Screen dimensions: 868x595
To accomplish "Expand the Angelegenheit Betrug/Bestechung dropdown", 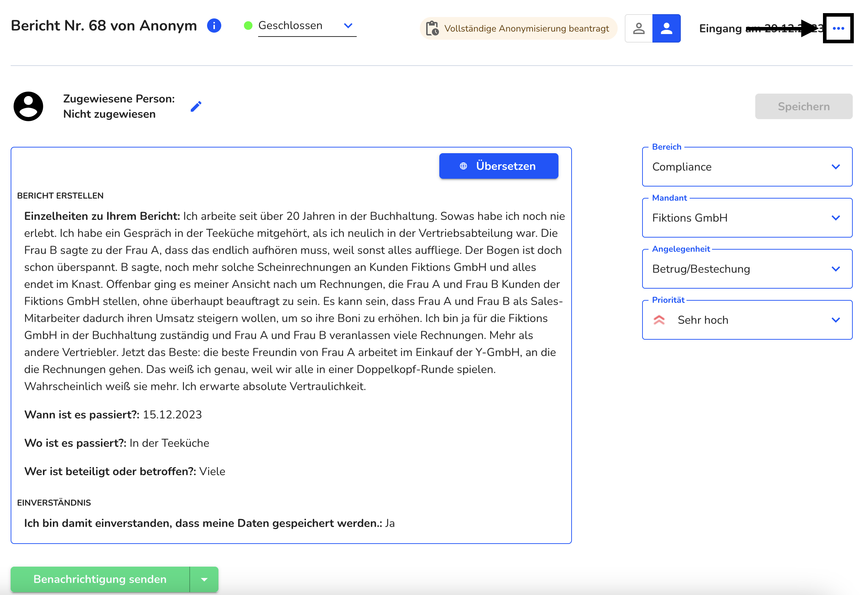I will point(747,269).
